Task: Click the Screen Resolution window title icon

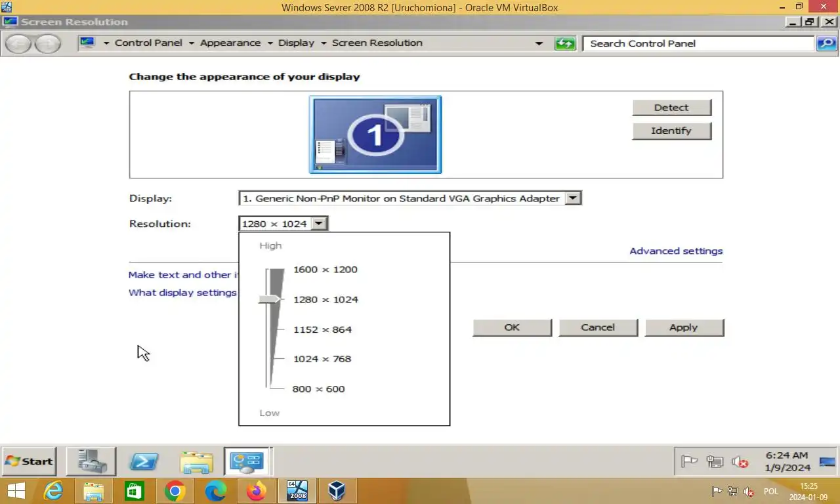Action: pos(10,22)
